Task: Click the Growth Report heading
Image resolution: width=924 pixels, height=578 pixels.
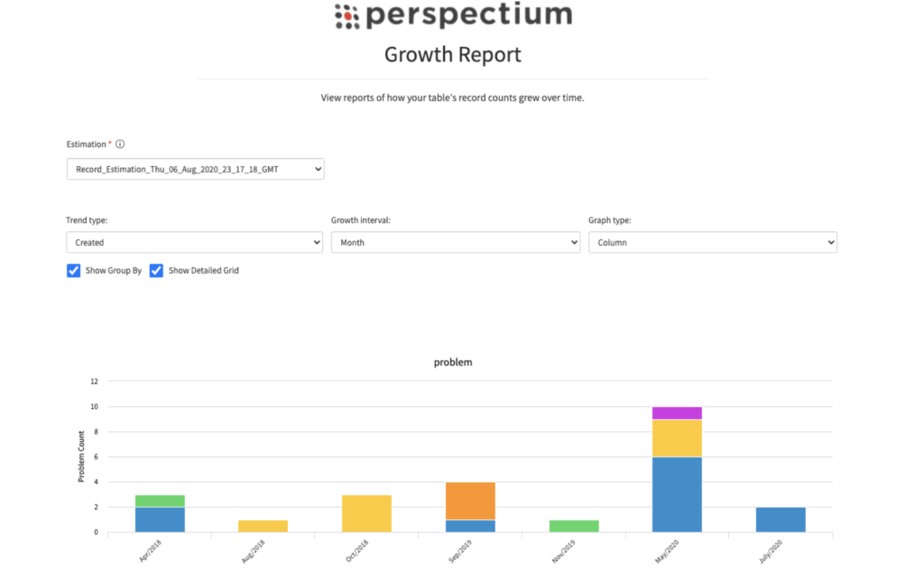Action: 453,54
